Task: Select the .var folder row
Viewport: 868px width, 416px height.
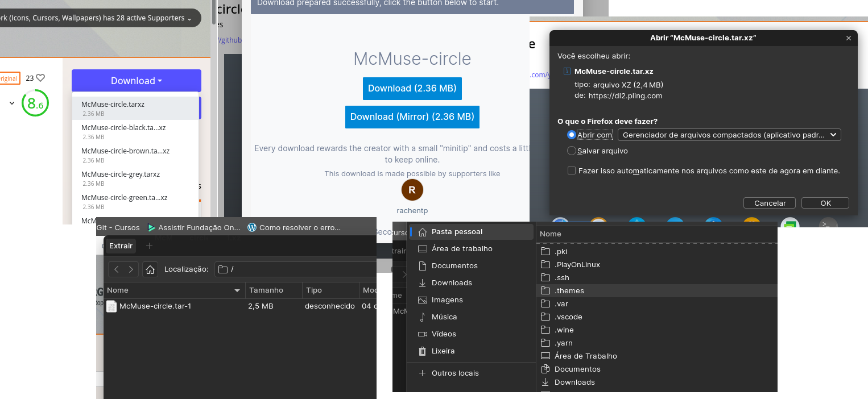Action: coord(657,303)
